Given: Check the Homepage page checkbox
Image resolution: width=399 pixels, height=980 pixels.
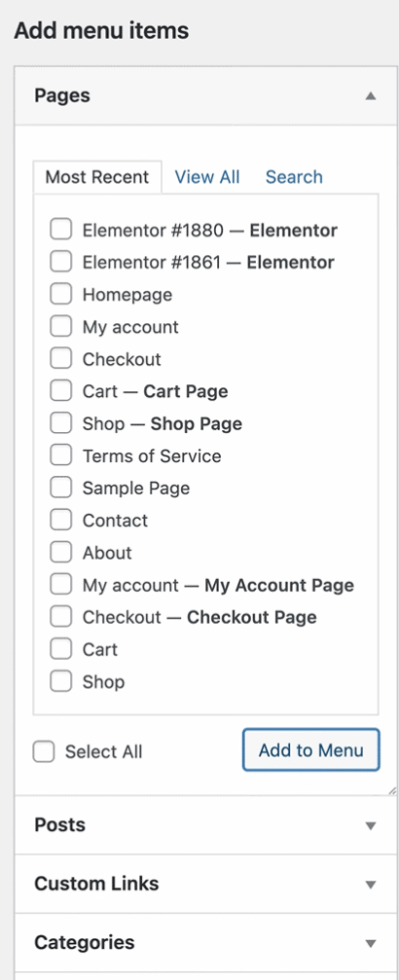Looking at the screenshot, I should tap(60, 294).
